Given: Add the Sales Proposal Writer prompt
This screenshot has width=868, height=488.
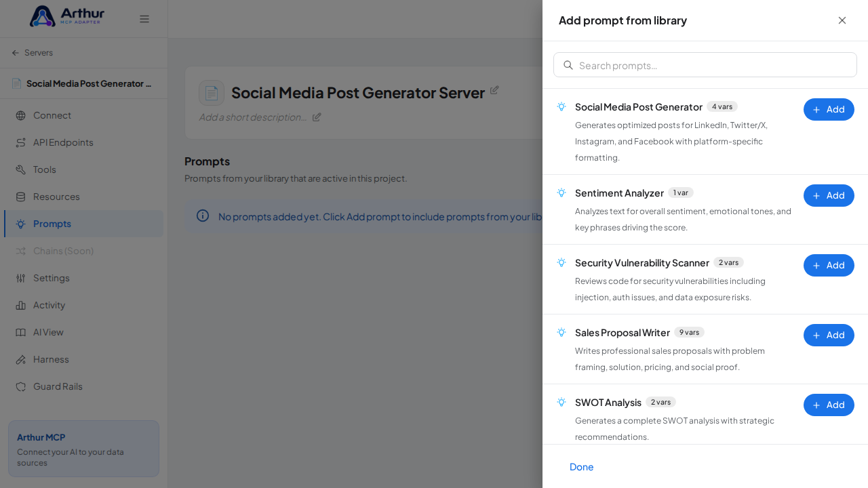Looking at the screenshot, I should pyautogui.click(x=829, y=335).
